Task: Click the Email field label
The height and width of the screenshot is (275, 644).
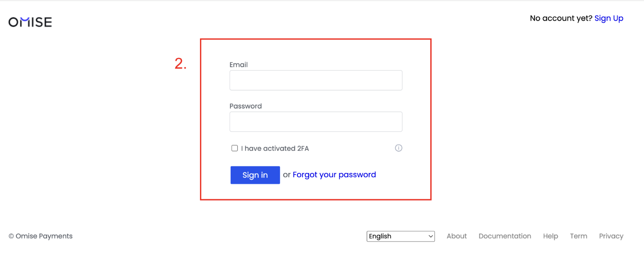Action: coord(238,65)
